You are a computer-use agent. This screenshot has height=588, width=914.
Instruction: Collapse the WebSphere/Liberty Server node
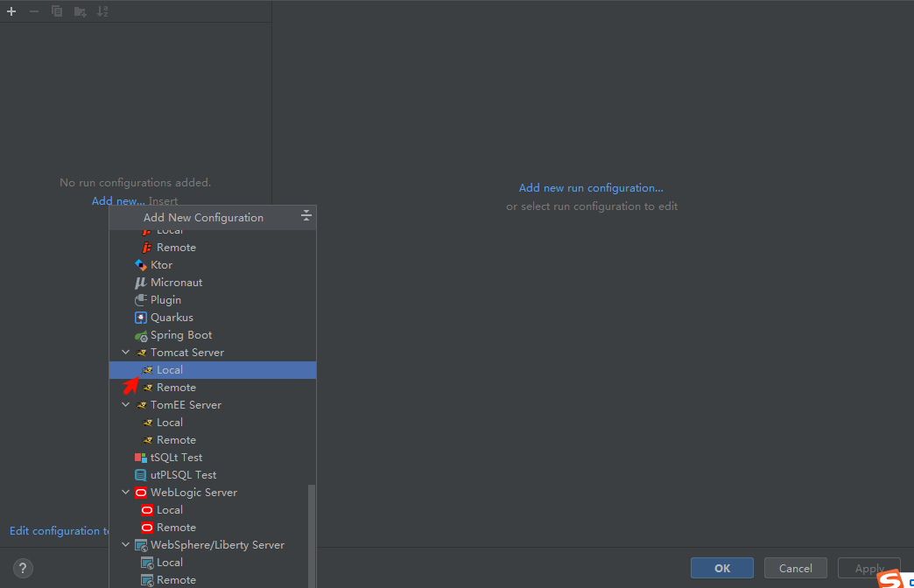coord(125,544)
